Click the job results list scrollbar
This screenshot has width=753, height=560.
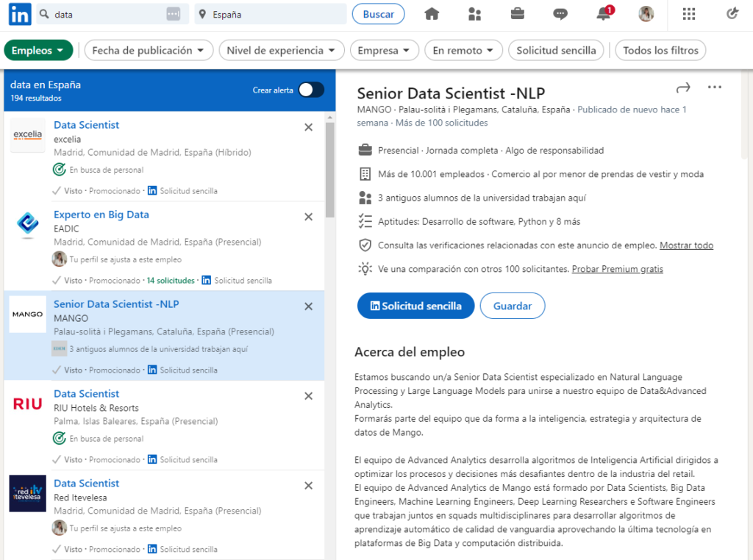330,169
